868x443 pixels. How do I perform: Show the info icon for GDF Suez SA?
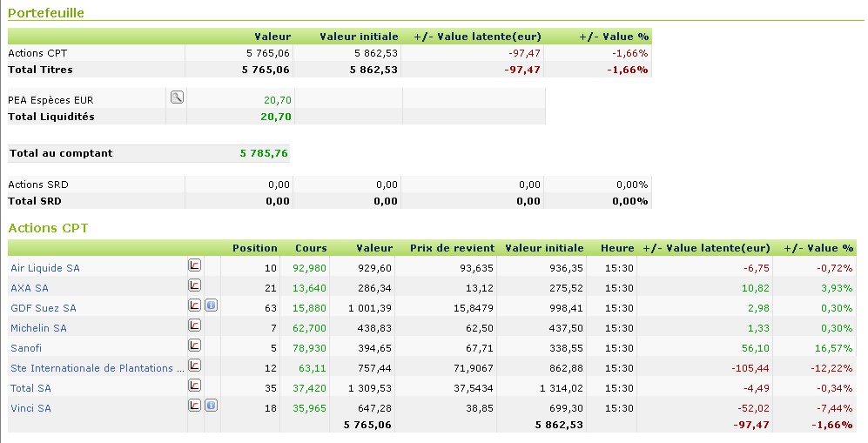click(x=211, y=305)
